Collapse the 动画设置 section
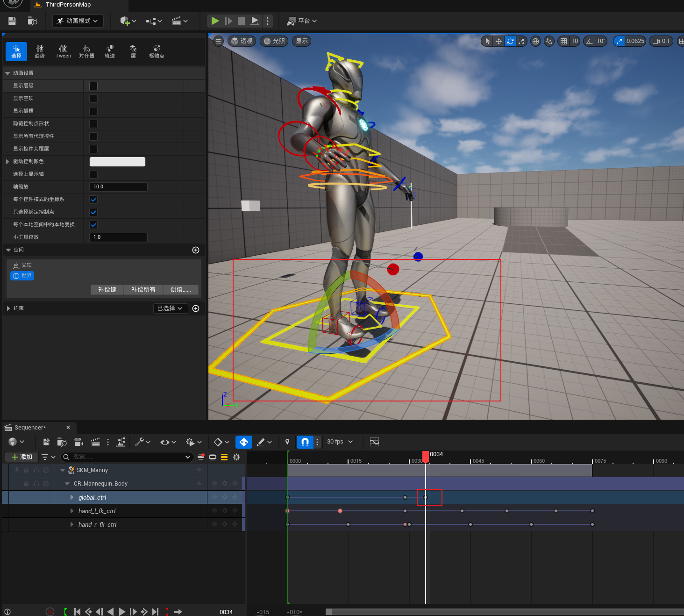This screenshot has width=684, height=616. coord(7,73)
